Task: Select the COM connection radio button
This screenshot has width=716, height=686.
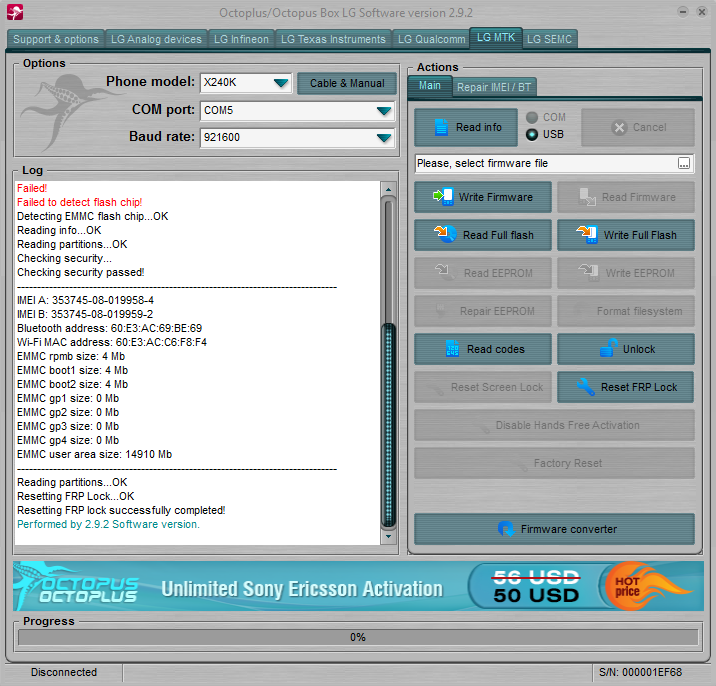Action: click(532, 117)
